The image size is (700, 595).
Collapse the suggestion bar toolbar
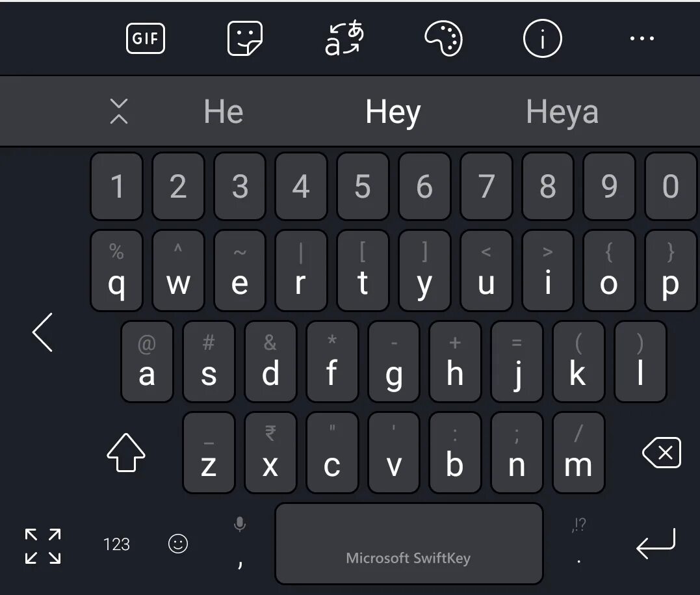pos(119,111)
